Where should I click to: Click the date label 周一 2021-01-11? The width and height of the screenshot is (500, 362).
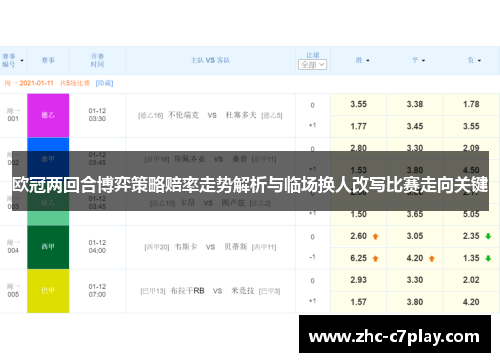(x=29, y=83)
